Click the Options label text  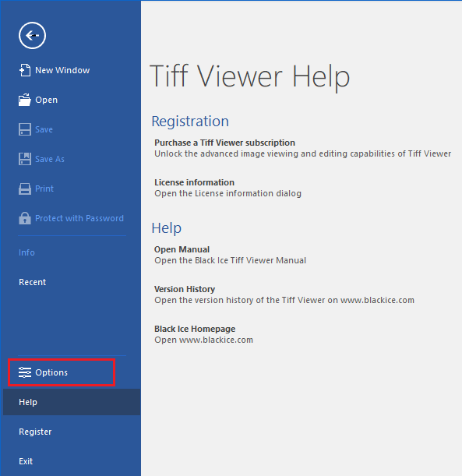(51, 372)
